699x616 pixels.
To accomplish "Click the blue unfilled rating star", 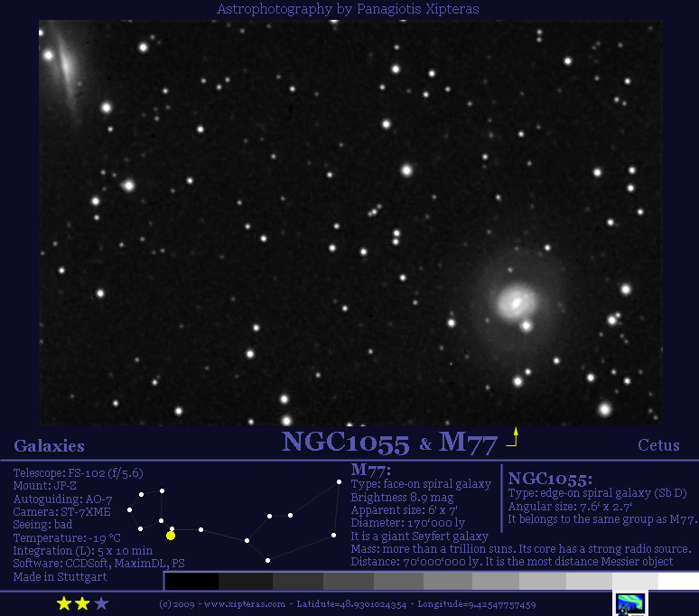I will [x=102, y=603].
